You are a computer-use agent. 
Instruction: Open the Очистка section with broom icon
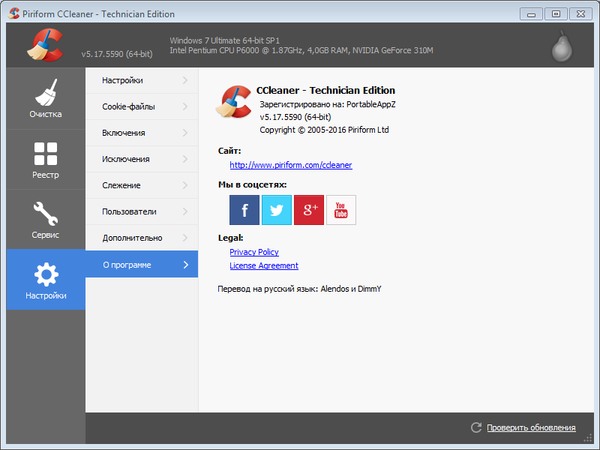pos(45,100)
